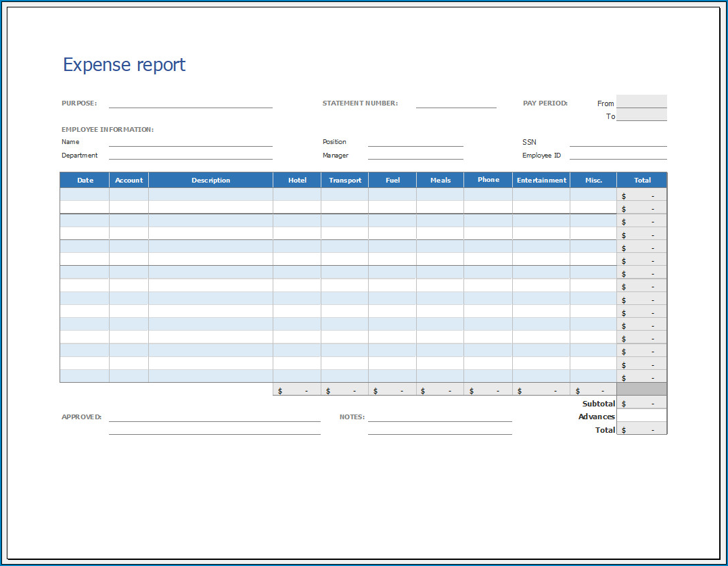This screenshot has height=566, width=728.
Task: Select the Description column header
Action: (x=210, y=180)
